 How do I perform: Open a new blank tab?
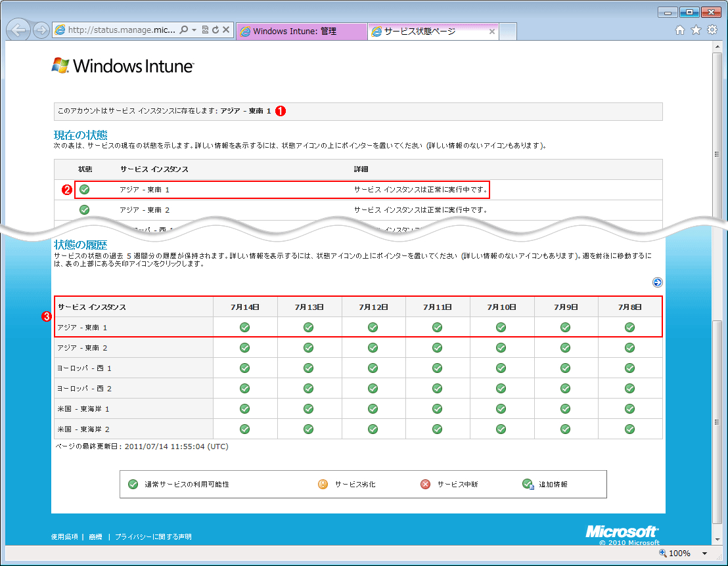[509, 32]
